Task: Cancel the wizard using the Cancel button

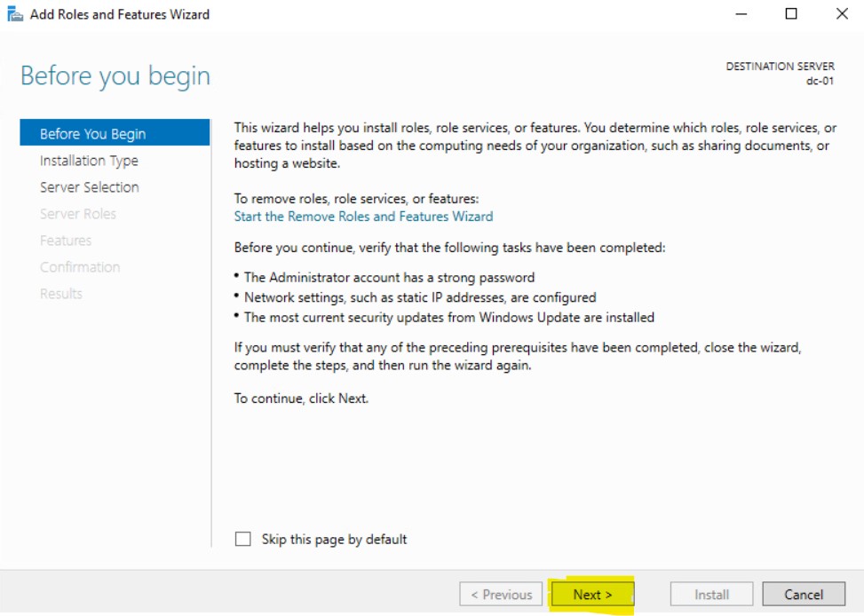Action: [803, 595]
